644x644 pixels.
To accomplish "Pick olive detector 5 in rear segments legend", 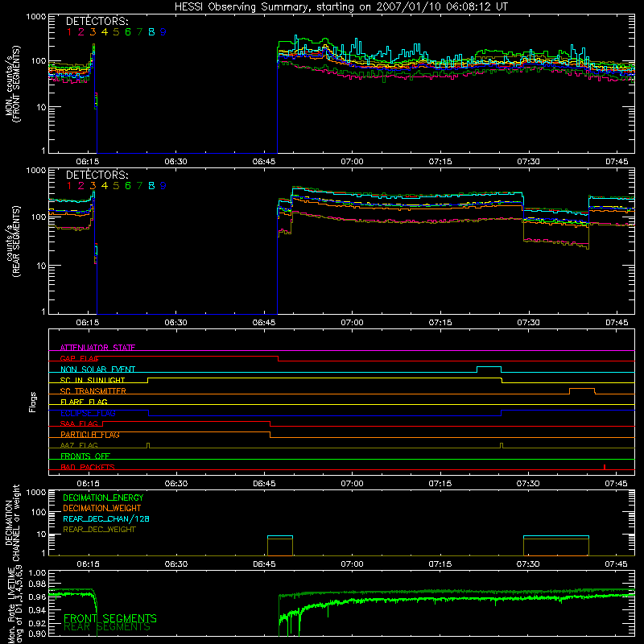I will (116, 186).
